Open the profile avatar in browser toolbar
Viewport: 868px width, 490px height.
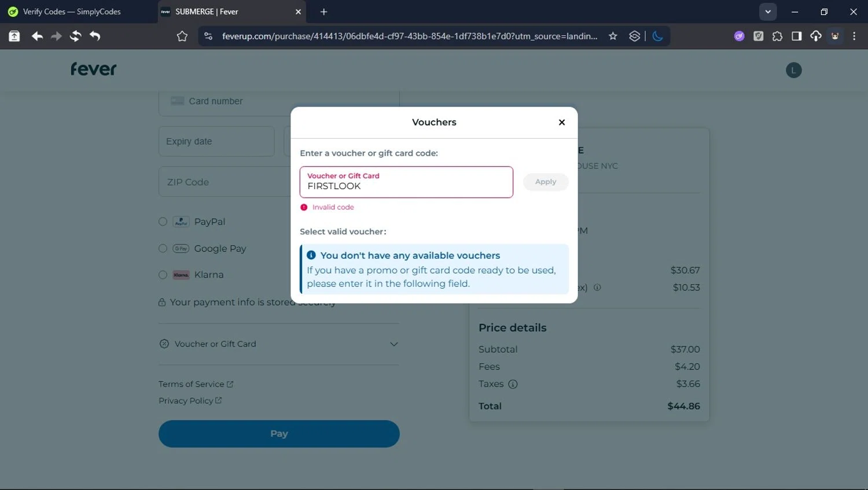coord(835,36)
